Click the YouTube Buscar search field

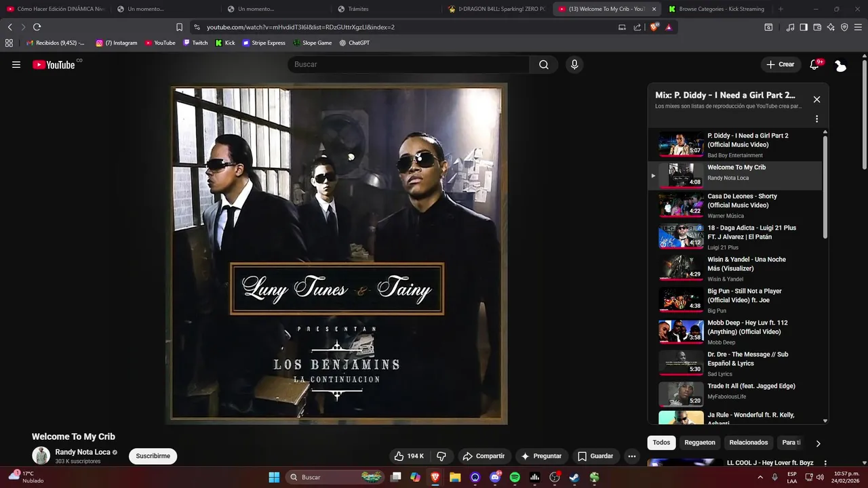pos(408,64)
